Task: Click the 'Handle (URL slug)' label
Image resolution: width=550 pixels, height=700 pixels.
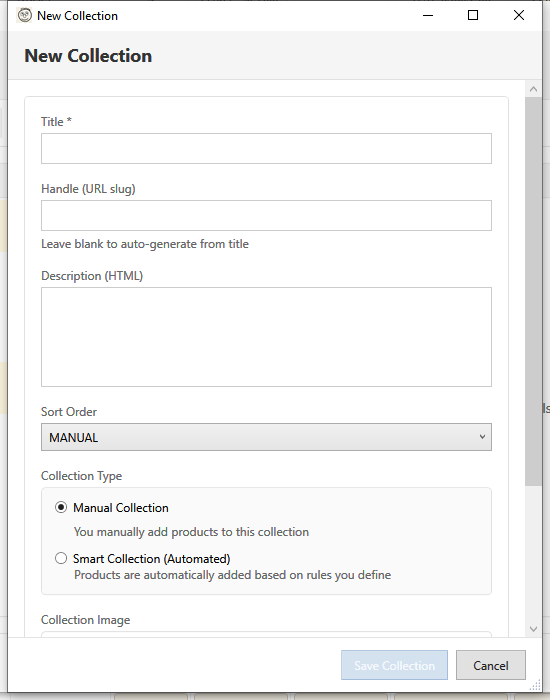Action: pyautogui.click(x=88, y=189)
